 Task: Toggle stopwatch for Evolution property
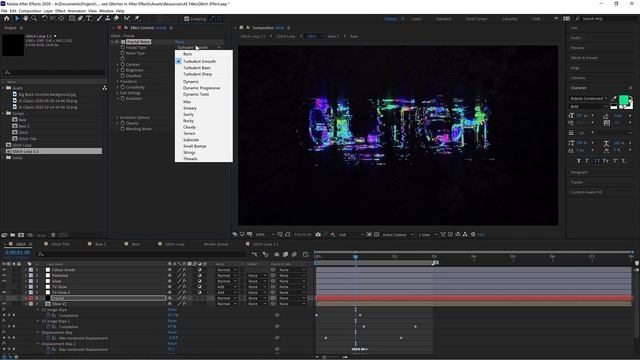122,98
